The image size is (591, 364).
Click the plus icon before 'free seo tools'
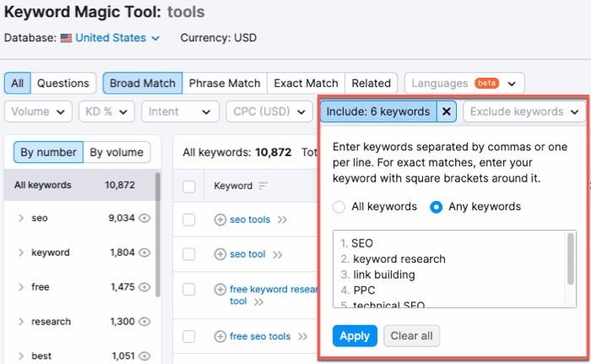[x=220, y=336]
